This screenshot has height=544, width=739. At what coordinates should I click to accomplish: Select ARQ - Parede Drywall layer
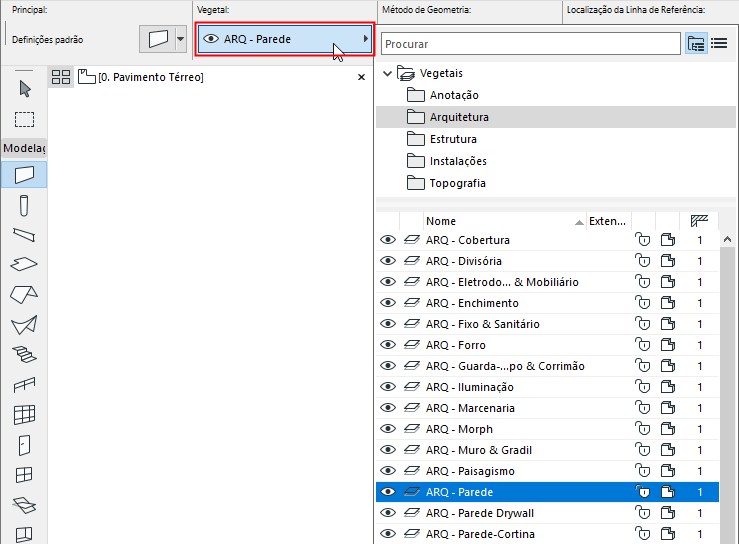(480, 513)
